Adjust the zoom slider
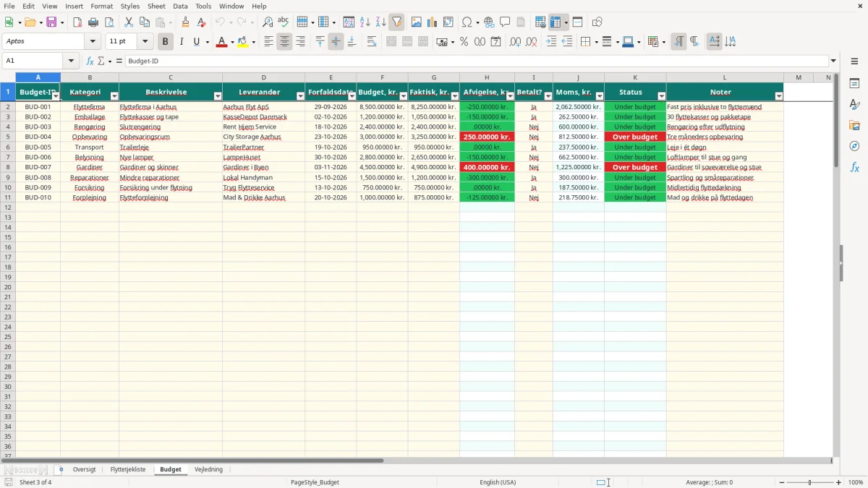 [x=810, y=482]
